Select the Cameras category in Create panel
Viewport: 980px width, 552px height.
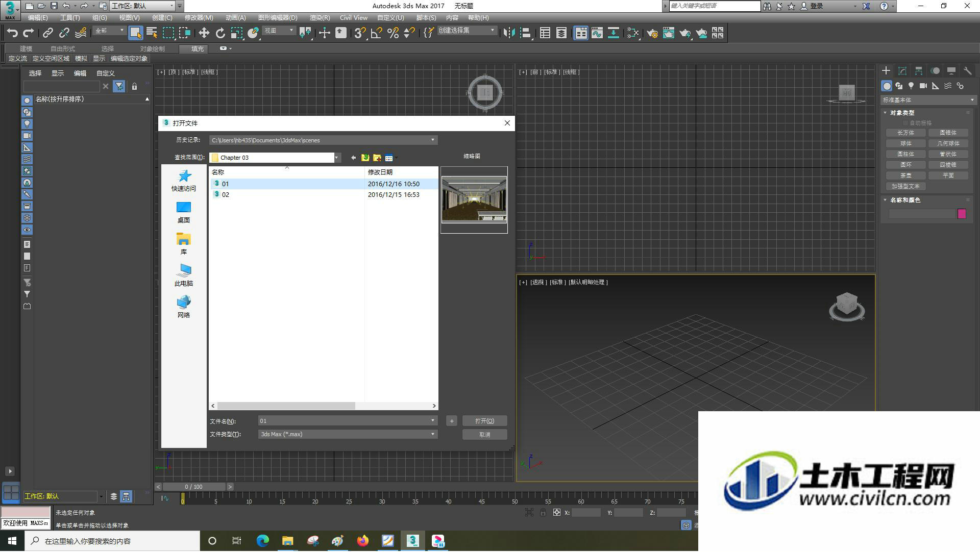click(923, 86)
